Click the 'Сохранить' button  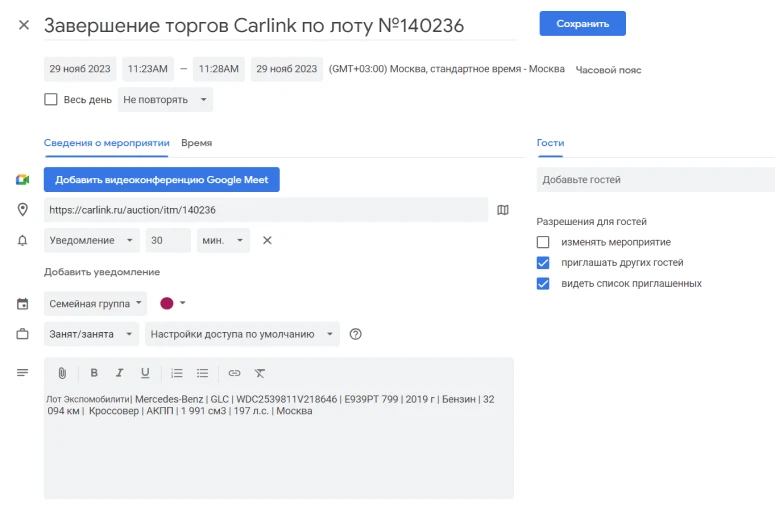(582, 23)
